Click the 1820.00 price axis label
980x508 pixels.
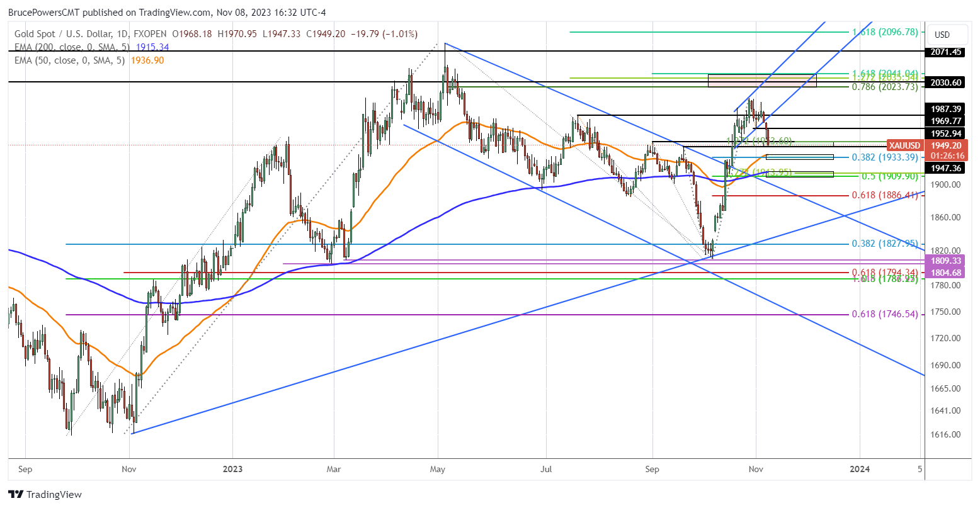coord(945,251)
